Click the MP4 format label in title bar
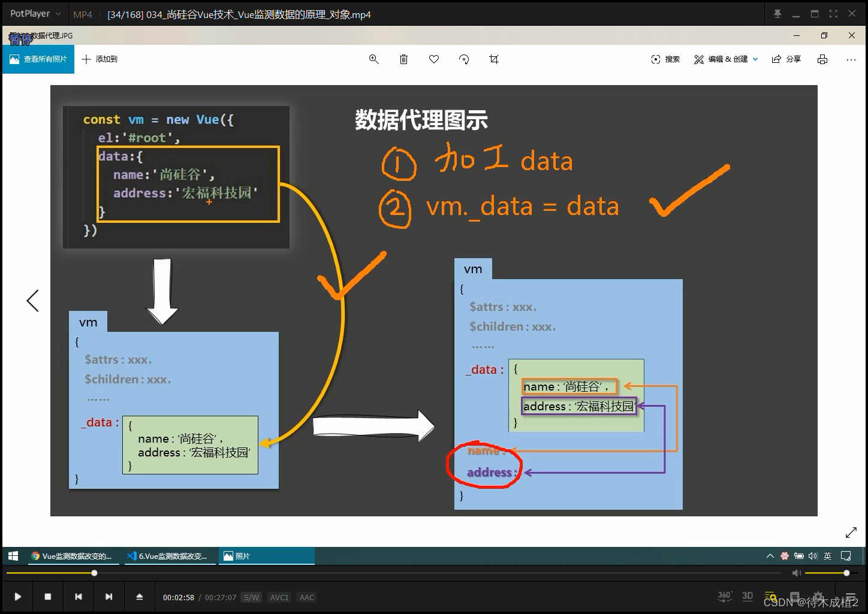The image size is (868, 614). point(83,14)
